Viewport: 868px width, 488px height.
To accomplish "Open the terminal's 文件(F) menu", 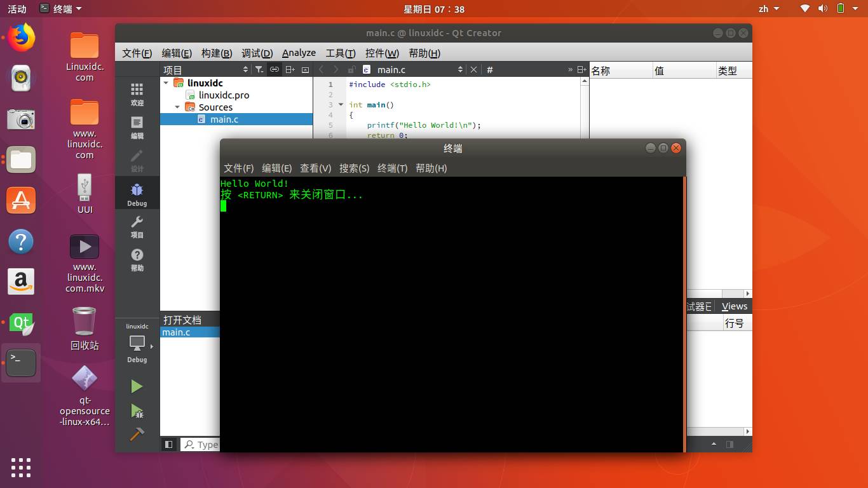I will [x=238, y=168].
